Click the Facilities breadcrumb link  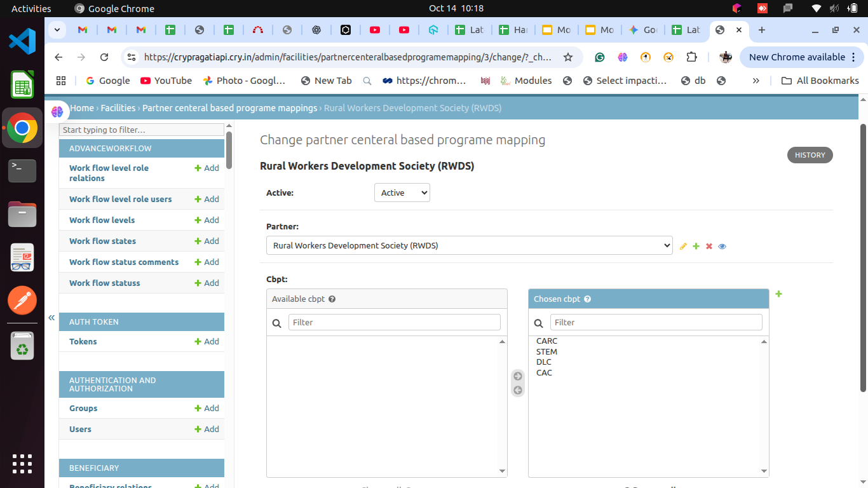coord(118,108)
